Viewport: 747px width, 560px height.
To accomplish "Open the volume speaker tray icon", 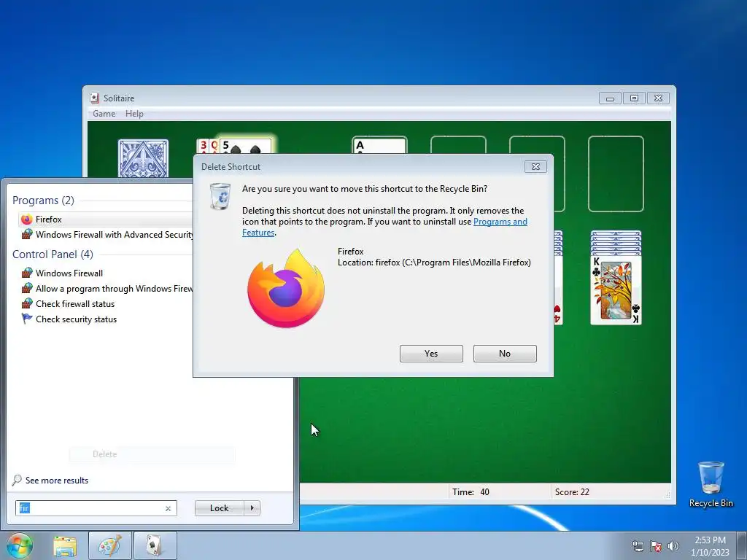I will [x=673, y=546].
